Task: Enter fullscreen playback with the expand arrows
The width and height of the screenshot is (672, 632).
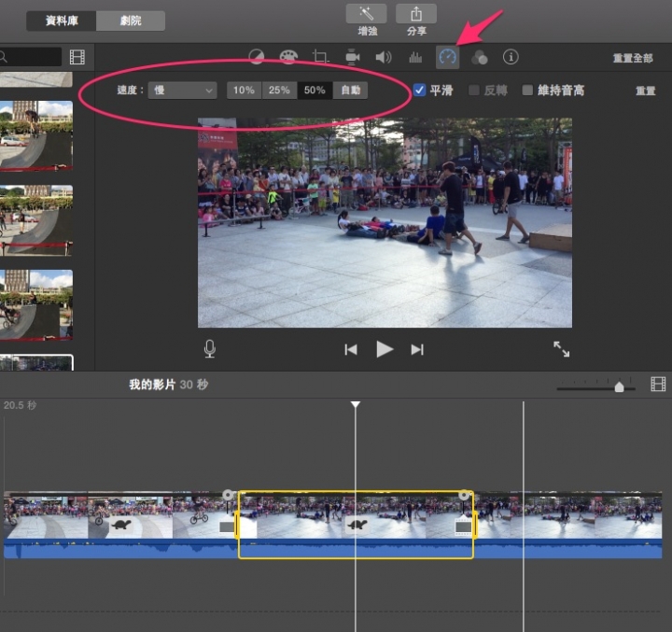Action: (562, 349)
